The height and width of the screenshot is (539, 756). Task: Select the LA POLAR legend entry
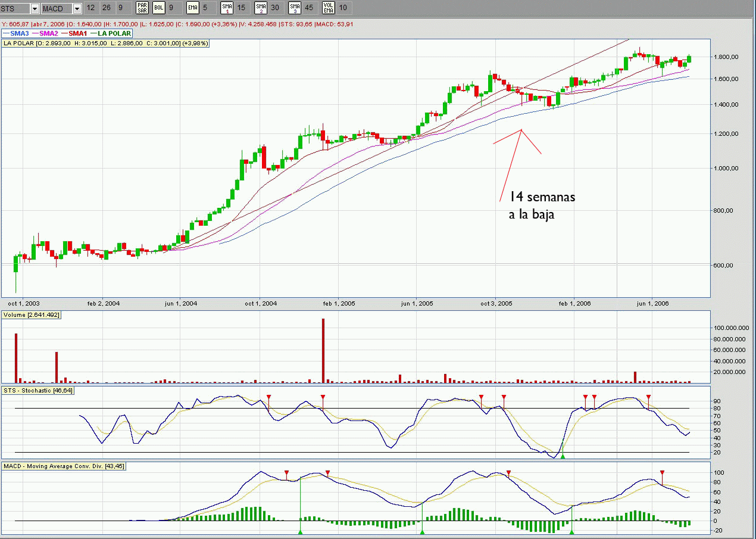[111, 33]
